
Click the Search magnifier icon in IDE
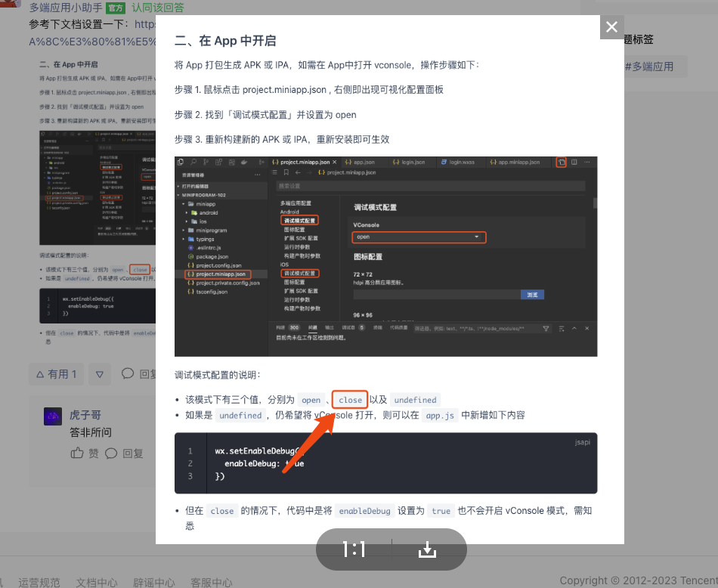[193, 162]
